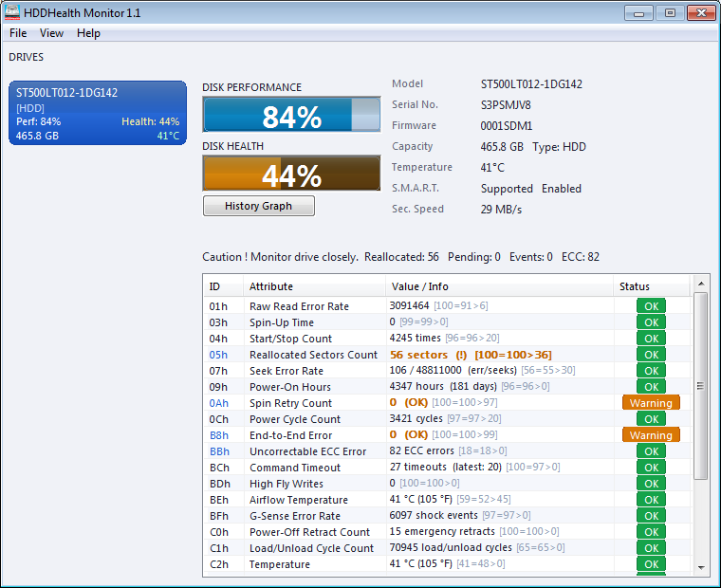Open the View menu
The height and width of the screenshot is (588, 721).
coord(51,33)
